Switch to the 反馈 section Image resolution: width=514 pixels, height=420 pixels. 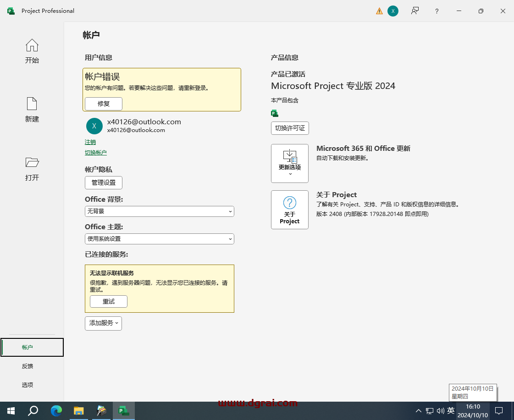point(28,366)
